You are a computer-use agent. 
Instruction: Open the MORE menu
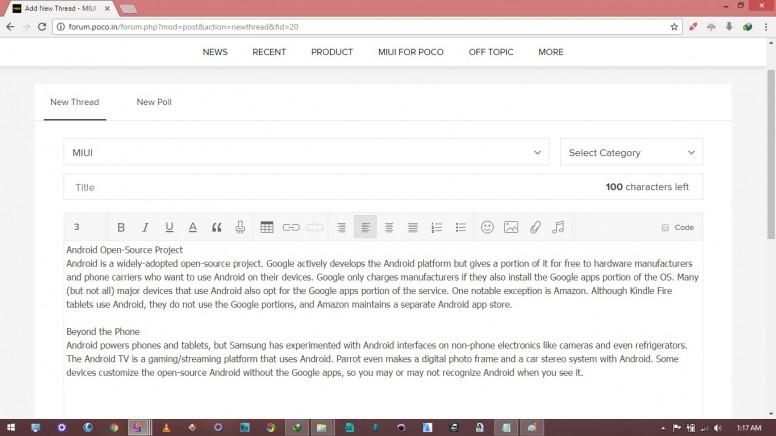coord(551,52)
